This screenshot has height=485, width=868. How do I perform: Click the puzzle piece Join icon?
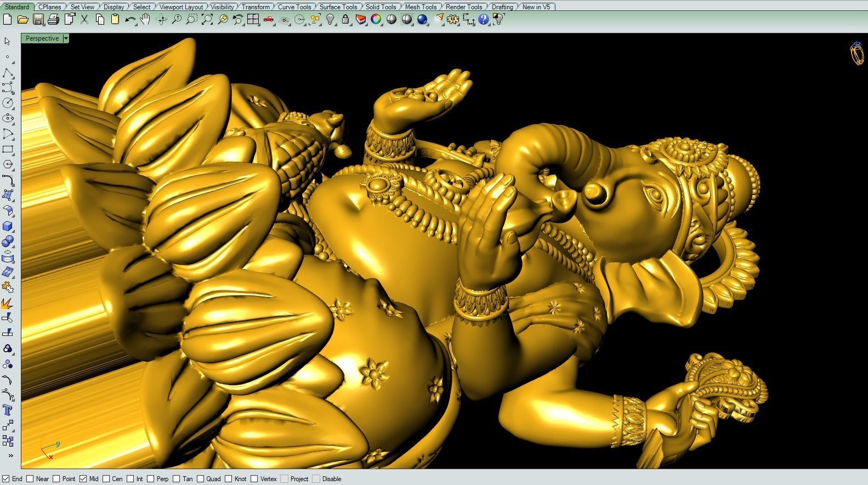coord(8,287)
